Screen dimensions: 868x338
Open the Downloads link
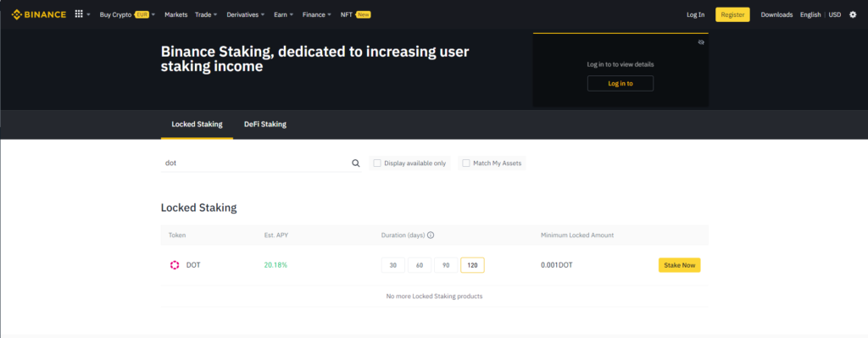776,14
